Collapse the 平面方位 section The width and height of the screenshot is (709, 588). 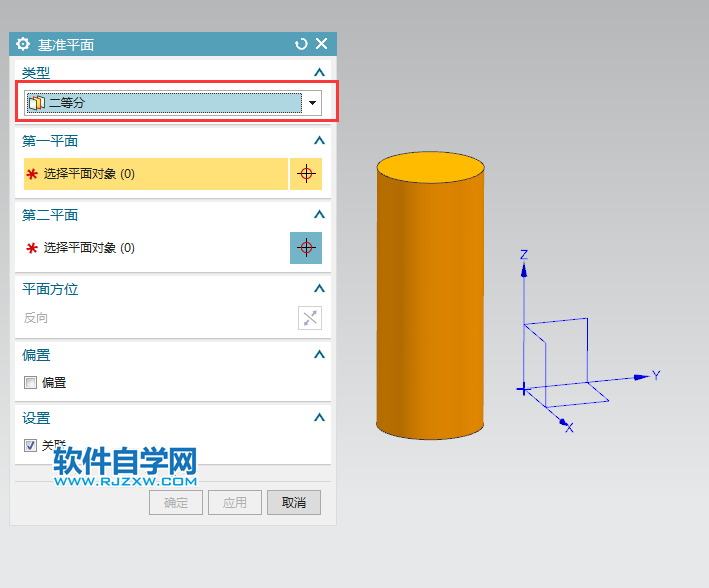click(319, 289)
